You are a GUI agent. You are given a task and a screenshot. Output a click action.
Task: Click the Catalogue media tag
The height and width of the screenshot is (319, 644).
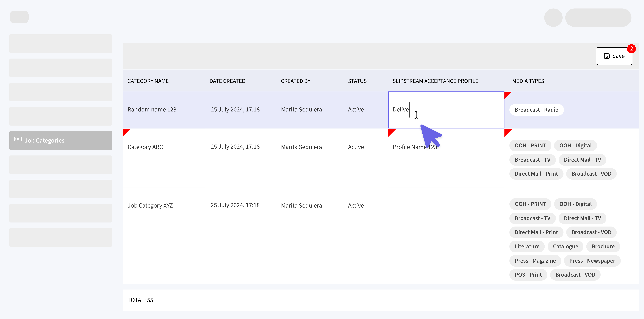[x=565, y=246]
